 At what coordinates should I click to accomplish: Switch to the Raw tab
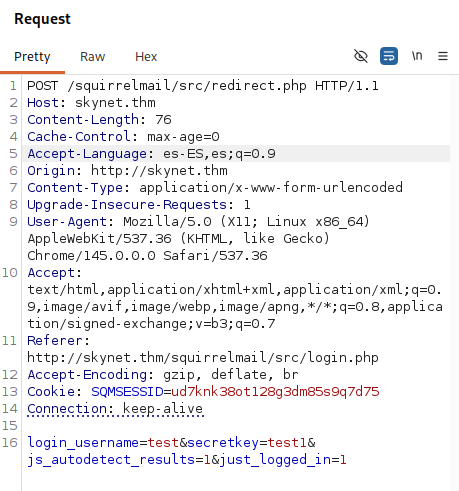point(93,57)
